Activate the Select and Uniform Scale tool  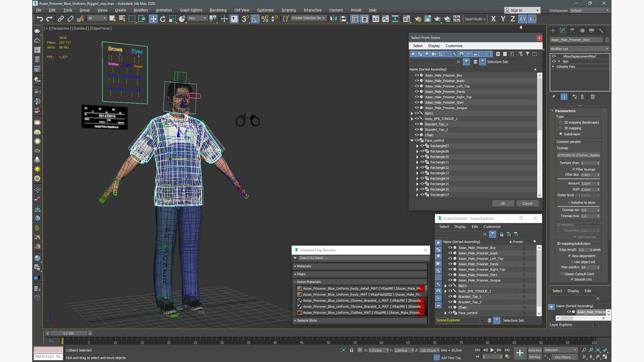pos(172,19)
